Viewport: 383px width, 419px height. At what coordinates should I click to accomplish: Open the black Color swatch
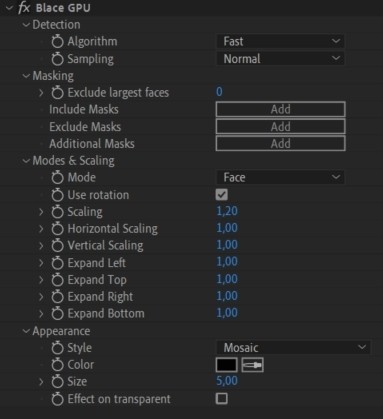click(227, 365)
